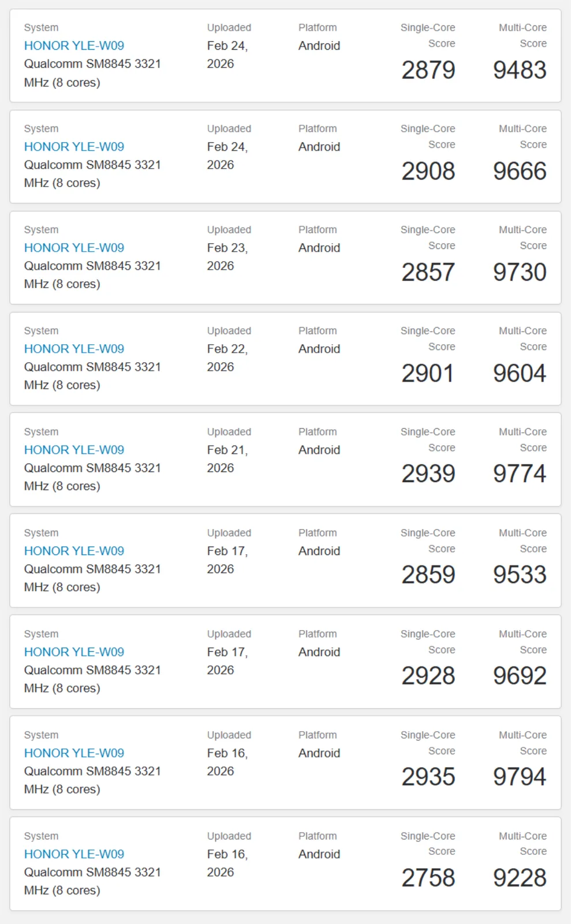Viewport: 571px width, 924px height.
Task: Open HONOR YLE-W09 result with 9228 multi-core
Action: (x=74, y=854)
